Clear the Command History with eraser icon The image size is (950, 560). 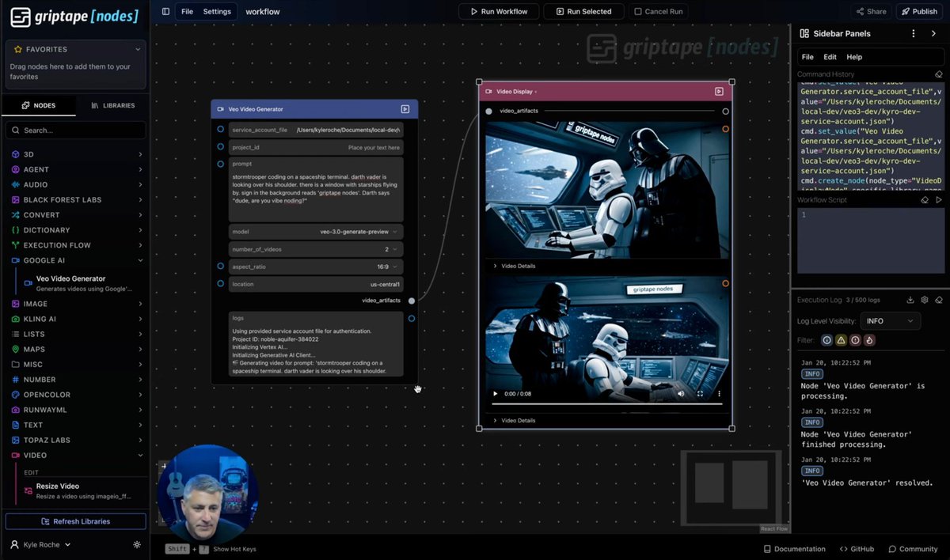939,74
